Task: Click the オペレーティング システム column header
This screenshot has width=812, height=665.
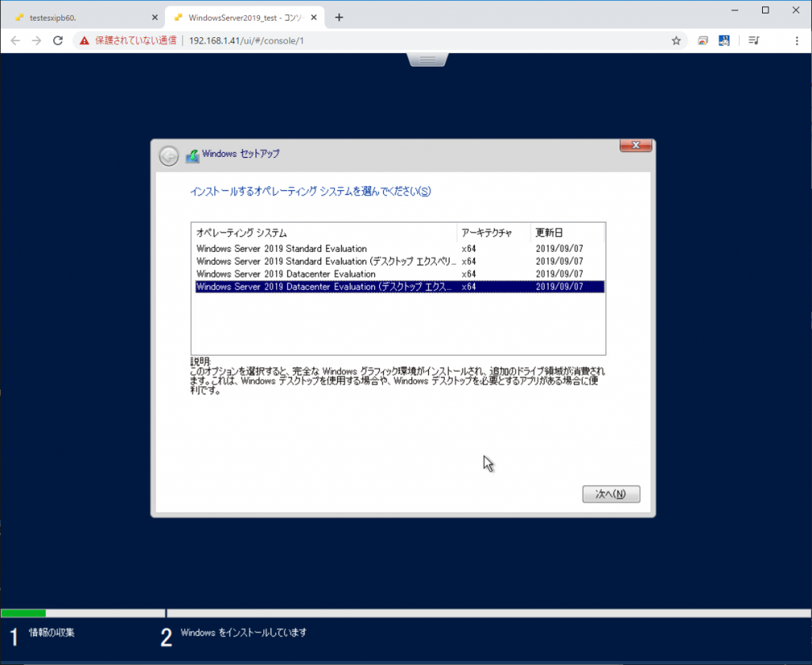Action: point(324,233)
